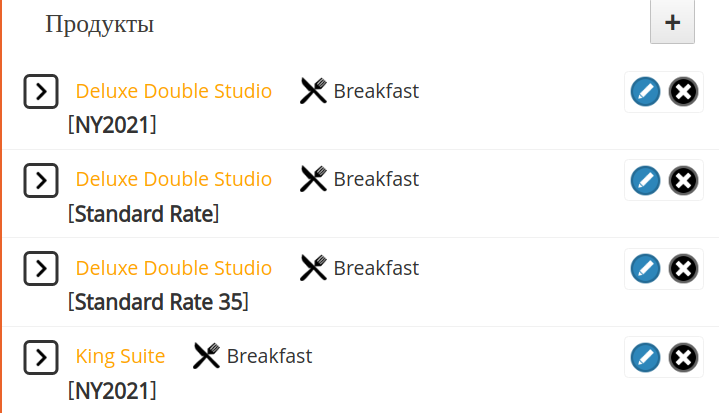Delete the Standard Rate 35 product
Viewport: 719px width, 413px height.
coord(683,268)
